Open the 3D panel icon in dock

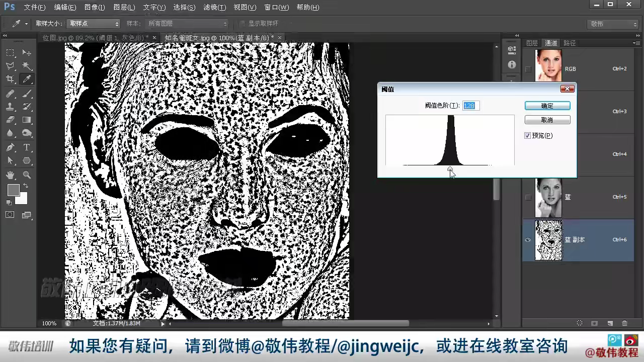[x=512, y=50]
